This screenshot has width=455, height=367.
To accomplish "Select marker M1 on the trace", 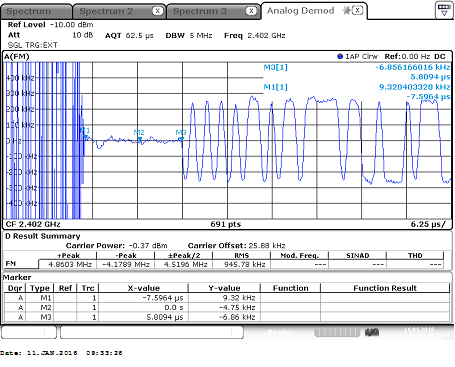I will 86,137.
